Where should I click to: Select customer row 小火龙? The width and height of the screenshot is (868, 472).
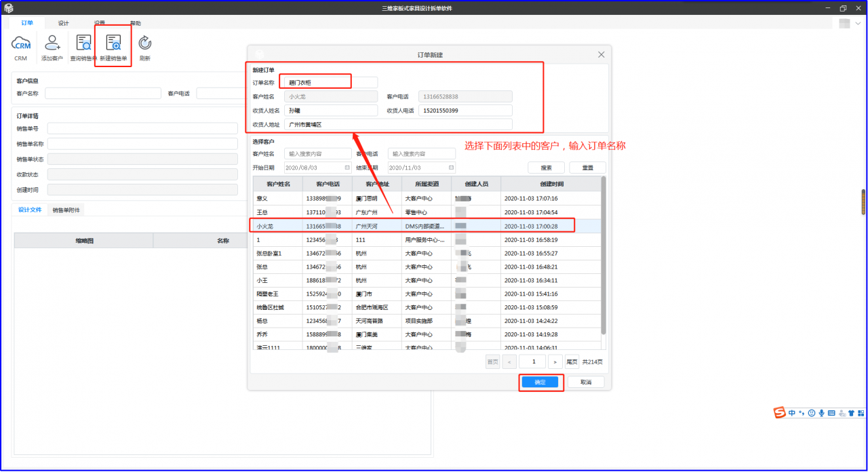point(426,225)
